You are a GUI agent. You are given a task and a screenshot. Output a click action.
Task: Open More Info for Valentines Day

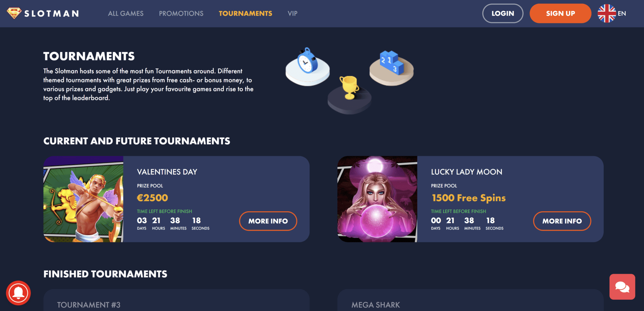268,221
